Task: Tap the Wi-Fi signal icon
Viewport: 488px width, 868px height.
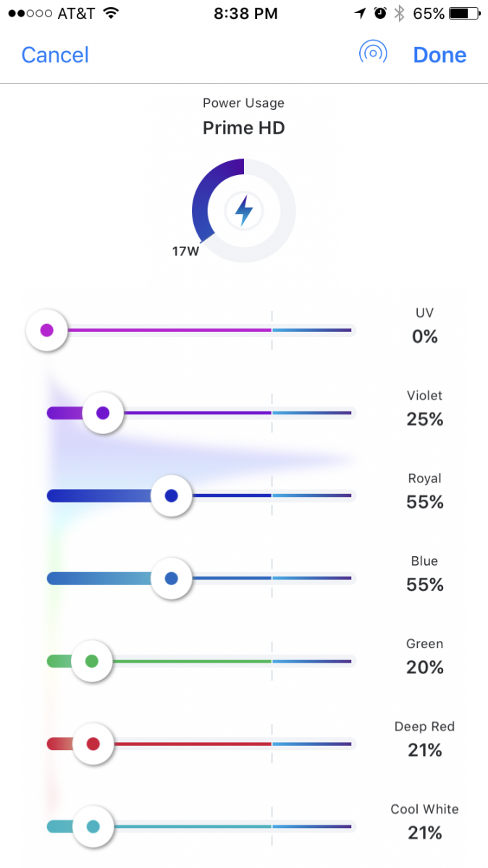Action: pos(111,13)
